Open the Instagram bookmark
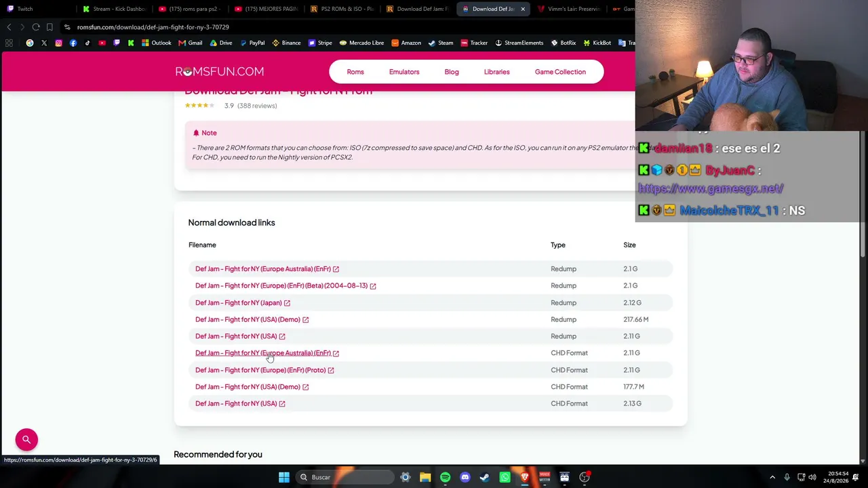Image resolution: width=868 pixels, height=488 pixels. point(58,43)
